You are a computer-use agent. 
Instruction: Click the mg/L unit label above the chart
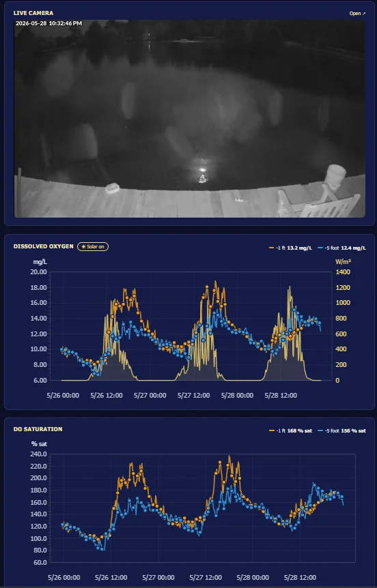pos(40,262)
